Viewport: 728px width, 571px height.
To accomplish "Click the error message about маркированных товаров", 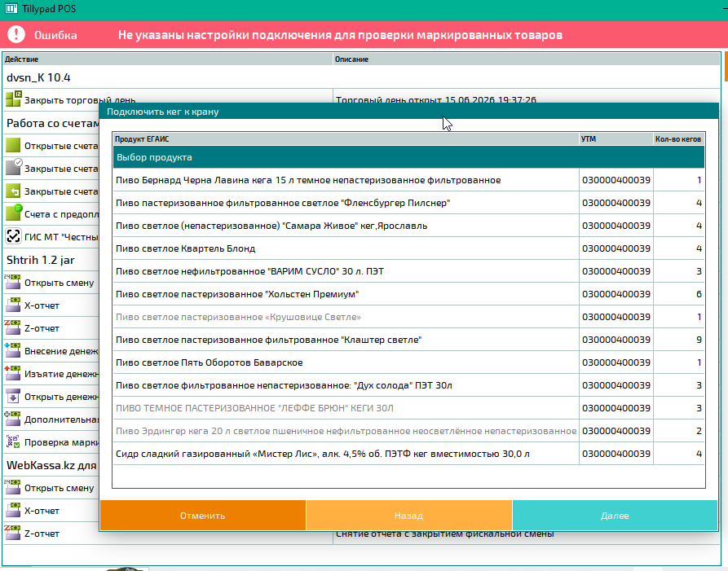I will click(x=340, y=35).
